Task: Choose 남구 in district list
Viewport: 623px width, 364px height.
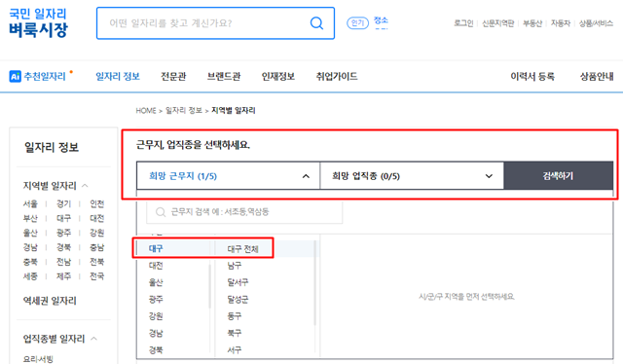Action: pyautogui.click(x=235, y=266)
